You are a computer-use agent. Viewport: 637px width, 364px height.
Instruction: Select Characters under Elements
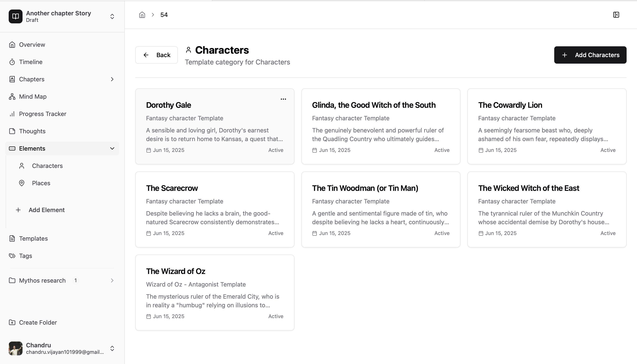[x=65, y=166]
